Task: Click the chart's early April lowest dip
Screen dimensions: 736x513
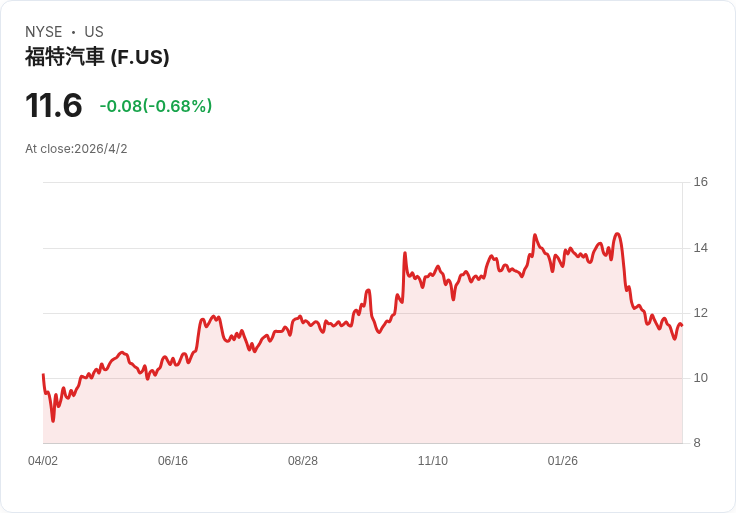Action: 53,421
